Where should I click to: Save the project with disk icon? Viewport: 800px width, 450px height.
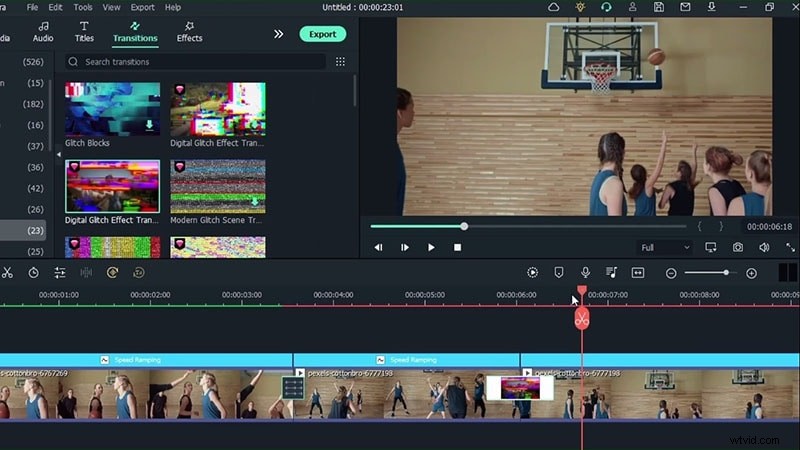pyautogui.click(x=659, y=7)
